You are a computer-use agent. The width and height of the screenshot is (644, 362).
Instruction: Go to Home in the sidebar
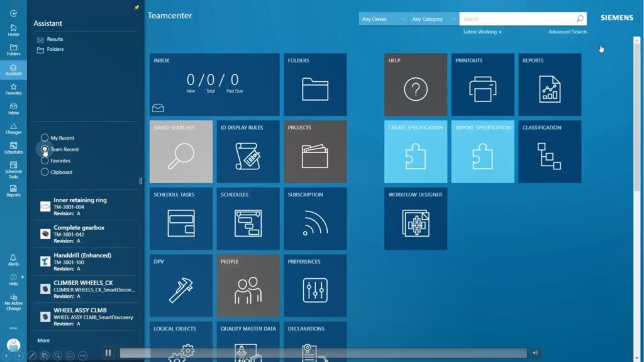(x=13, y=30)
